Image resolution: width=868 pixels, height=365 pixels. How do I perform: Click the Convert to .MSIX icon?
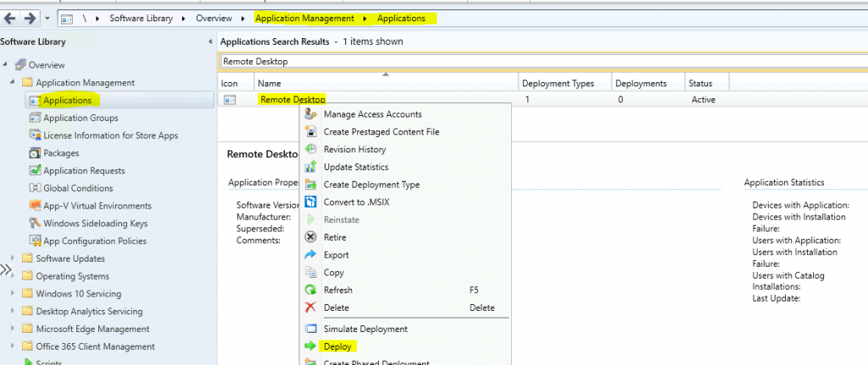tap(311, 202)
